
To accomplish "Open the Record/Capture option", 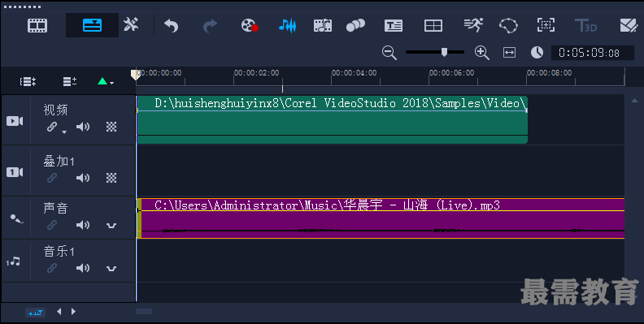I will coord(250,25).
